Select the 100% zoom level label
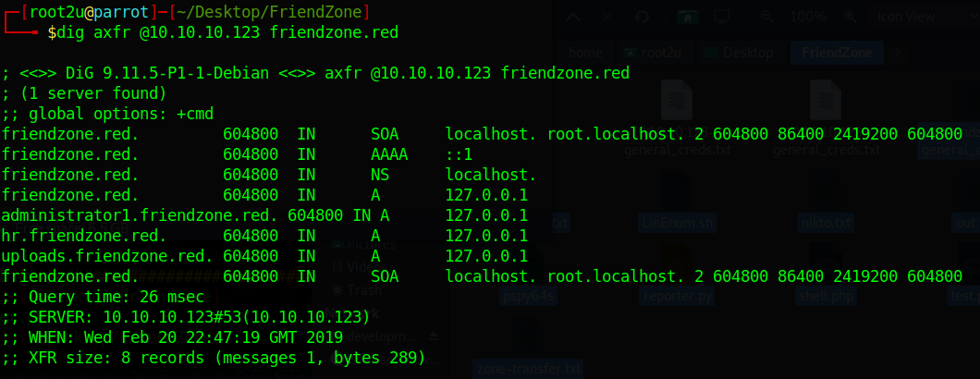The height and width of the screenshot is (379, 980). (x=808, y=17)
